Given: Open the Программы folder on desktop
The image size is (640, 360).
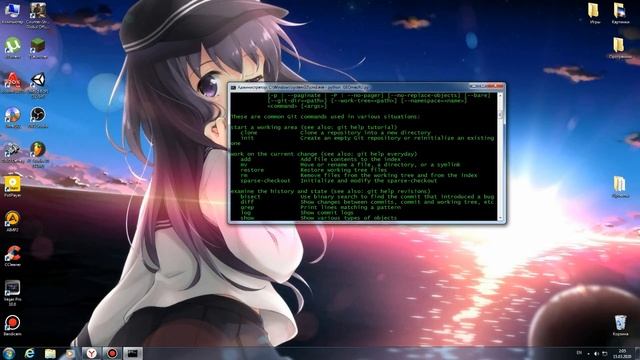Looking at the screenshot, I should (620, 48).
